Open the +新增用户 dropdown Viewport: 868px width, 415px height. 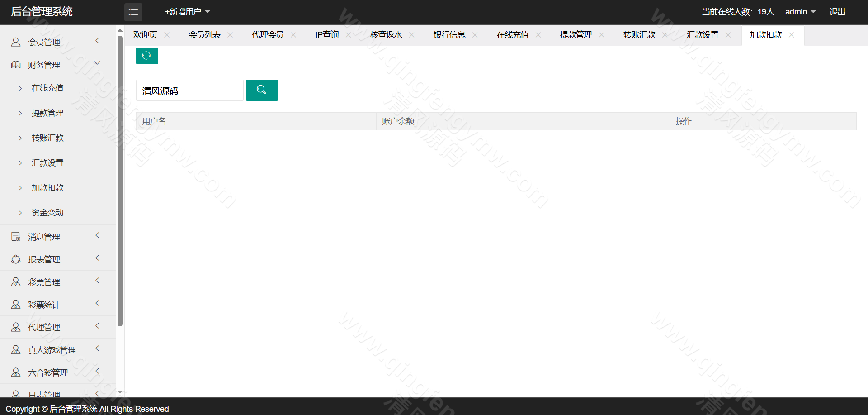[188, 12]
